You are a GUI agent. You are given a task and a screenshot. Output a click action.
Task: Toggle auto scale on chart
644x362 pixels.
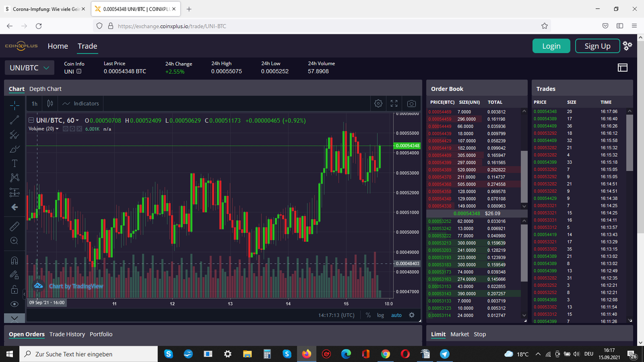(396, 315)
